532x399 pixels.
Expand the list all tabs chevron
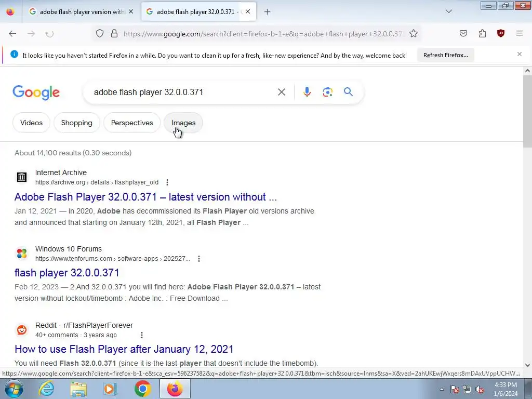pyautogui.click(x=449, y=11)
